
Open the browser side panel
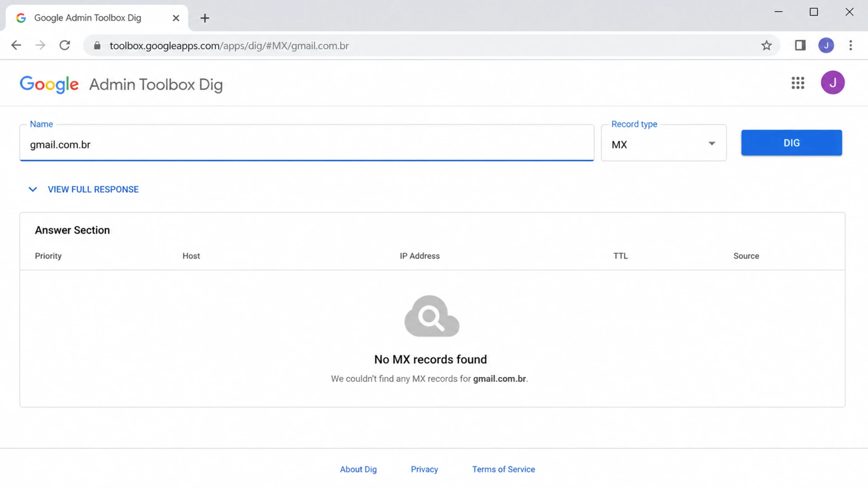tap(800, 45)
